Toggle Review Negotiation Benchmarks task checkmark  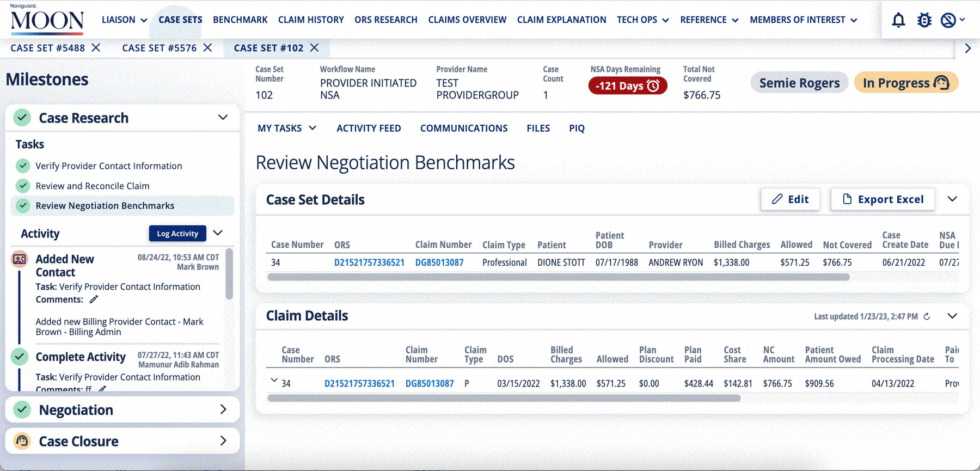pyautogui.click(x=23, y=206)
